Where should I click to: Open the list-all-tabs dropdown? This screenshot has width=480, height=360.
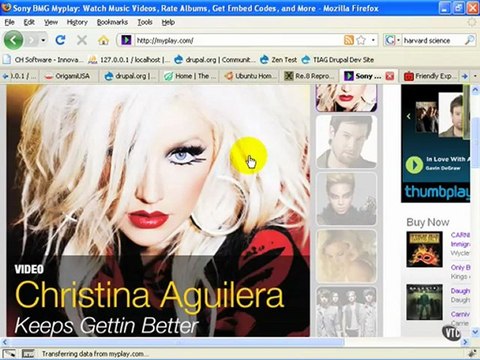(475, 76)
